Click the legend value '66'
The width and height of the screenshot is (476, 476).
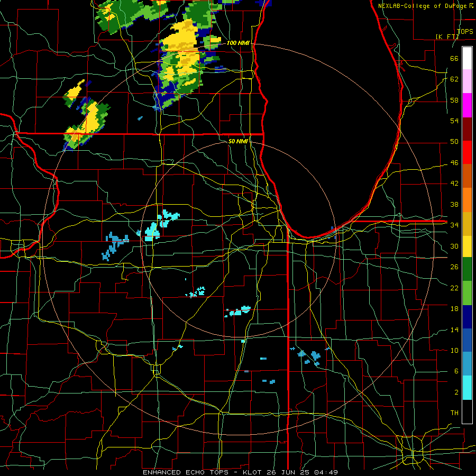454,58
